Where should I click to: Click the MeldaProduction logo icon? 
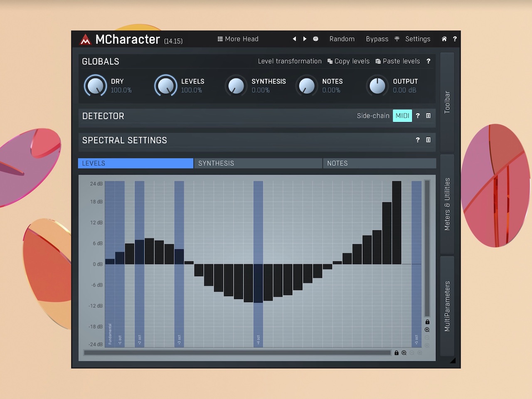pos(85,39)
